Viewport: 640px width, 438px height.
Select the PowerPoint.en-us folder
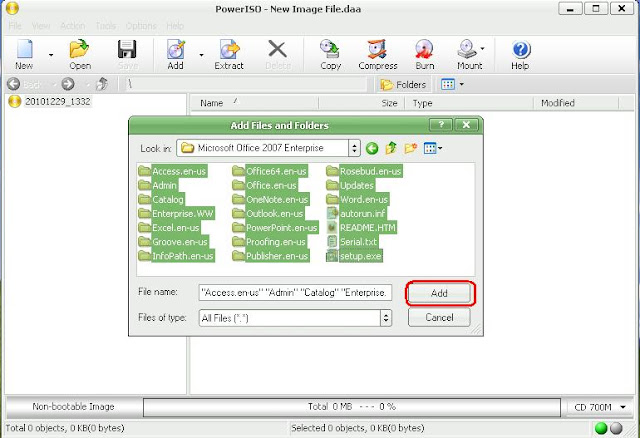pos(276,228)
